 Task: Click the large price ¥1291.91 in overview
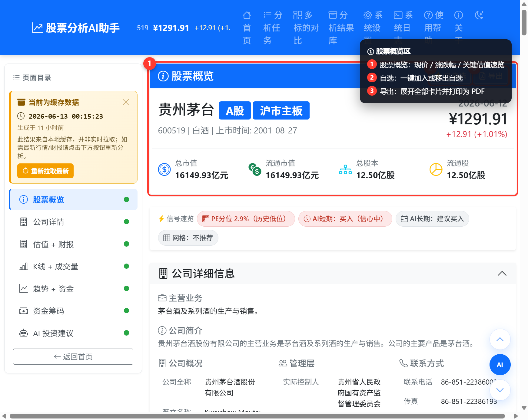pos(478,119)
